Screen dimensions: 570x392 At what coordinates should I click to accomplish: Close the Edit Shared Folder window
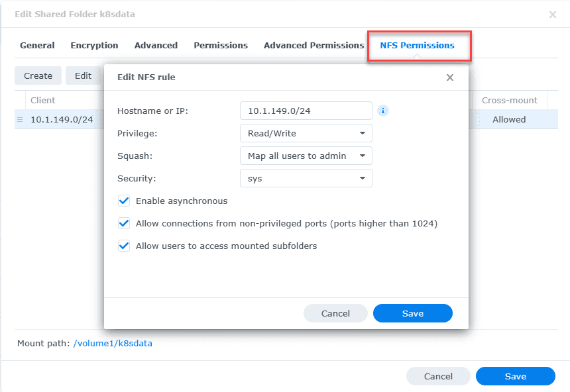[553, 14]
